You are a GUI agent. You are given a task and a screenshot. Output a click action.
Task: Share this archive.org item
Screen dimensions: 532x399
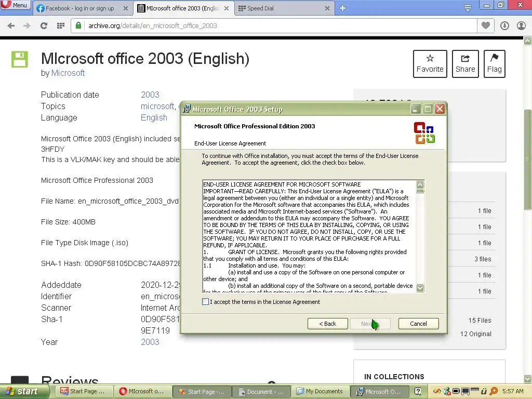[465, 64]
